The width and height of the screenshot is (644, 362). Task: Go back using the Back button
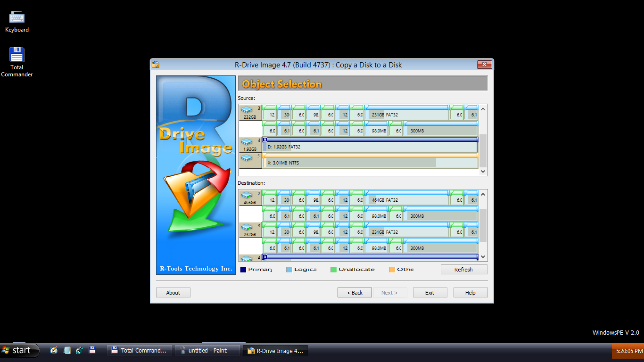355,292
